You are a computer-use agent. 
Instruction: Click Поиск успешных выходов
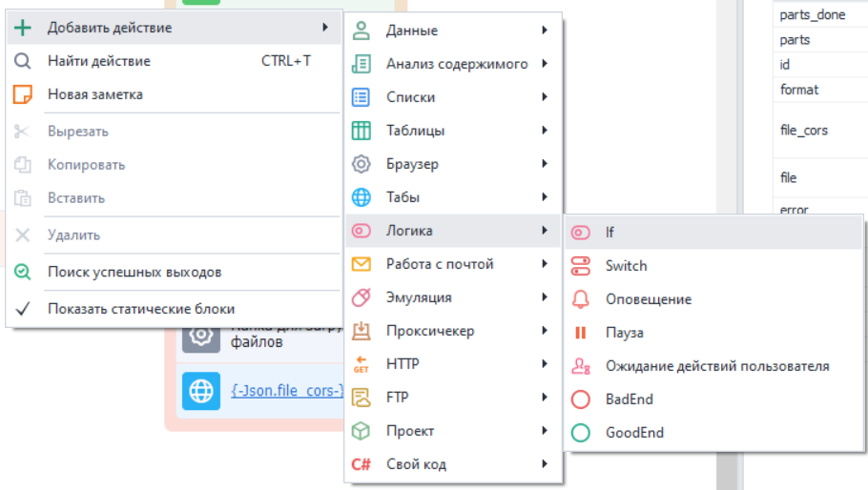[134, 273]
